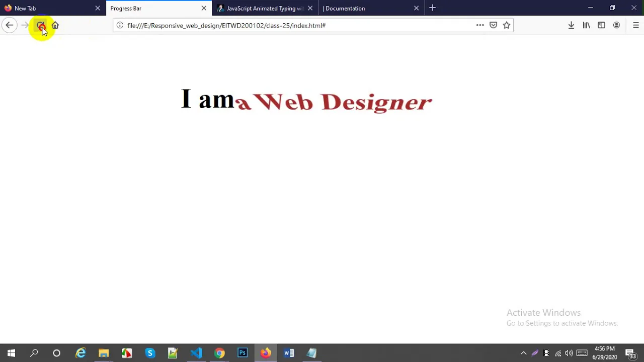Open the Action Center notifications
644x362 pixels.
coord(630,353)
